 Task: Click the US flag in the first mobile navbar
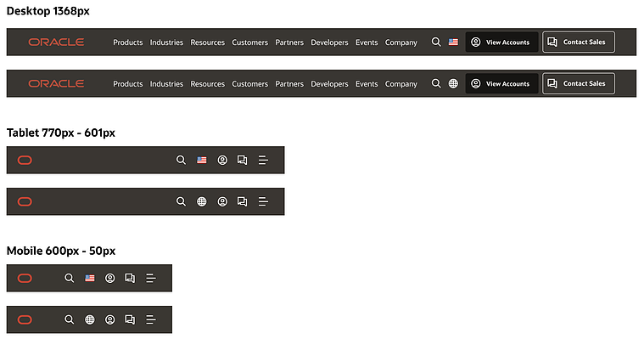point(90,278)
